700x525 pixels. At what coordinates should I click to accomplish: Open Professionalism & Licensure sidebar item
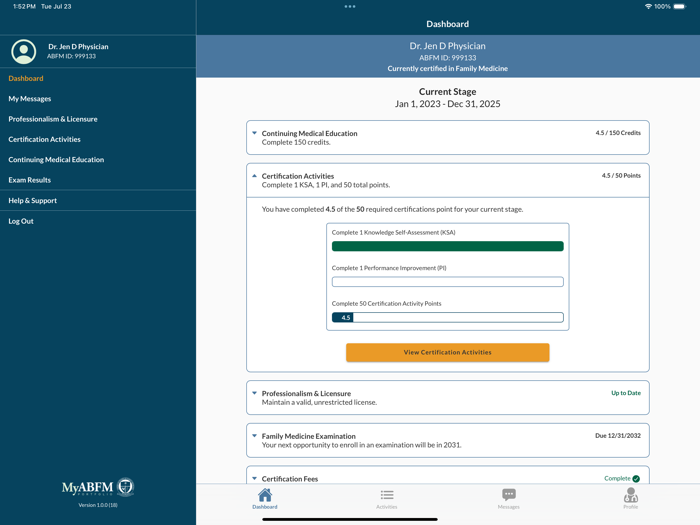(x=53, y=119)
